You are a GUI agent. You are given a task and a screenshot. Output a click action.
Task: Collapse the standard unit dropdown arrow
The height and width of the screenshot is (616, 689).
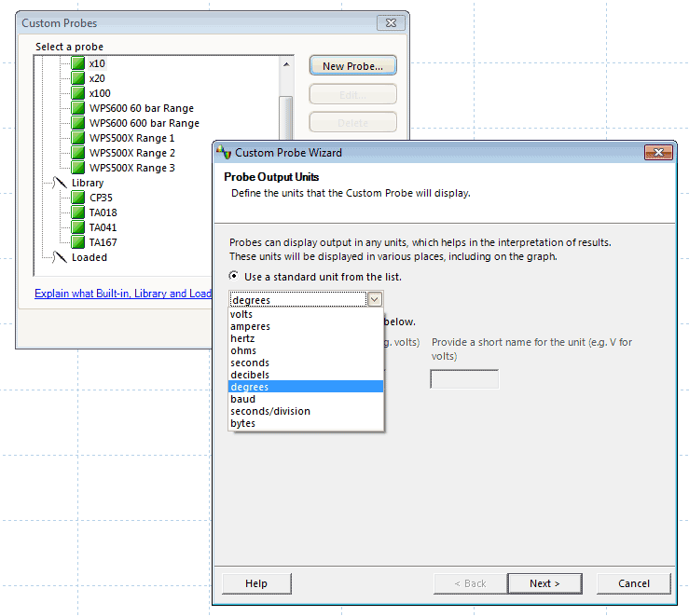tap(375, 299)
